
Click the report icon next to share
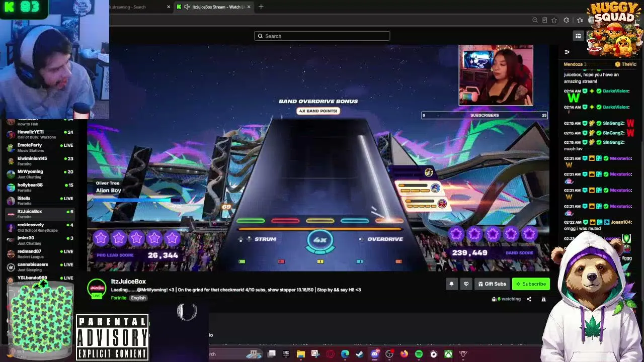[x=543, y=299]
